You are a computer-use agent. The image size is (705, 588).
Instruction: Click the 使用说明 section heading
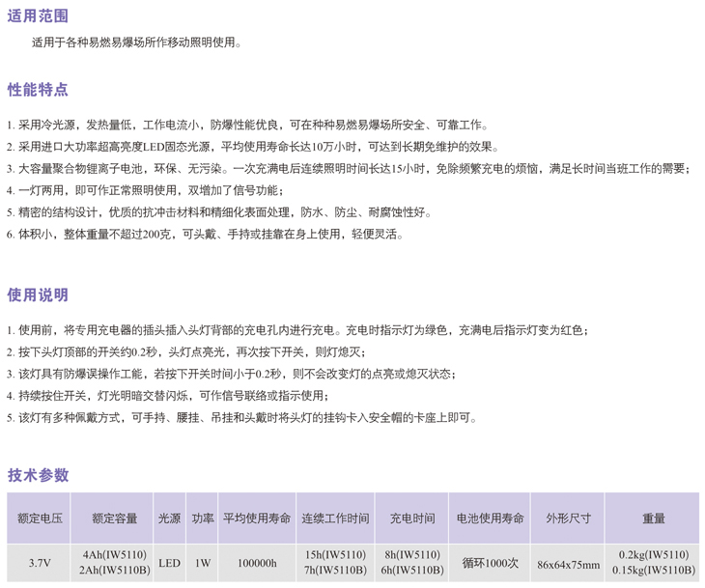pyautogui.click(x=38, y=294)
